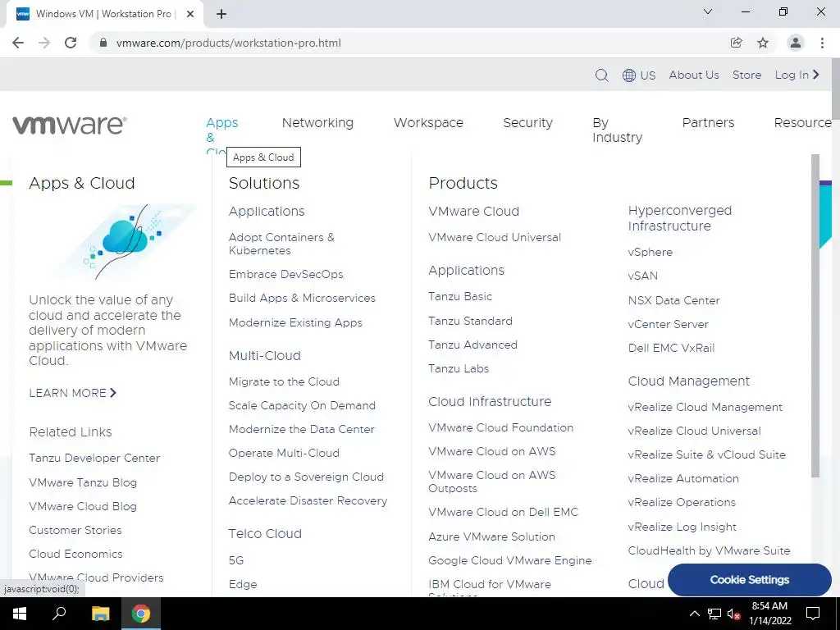This screenshot has height=630, width=840.
Task: Click the Apps & Cloud illustration
Action: (125, 242)
